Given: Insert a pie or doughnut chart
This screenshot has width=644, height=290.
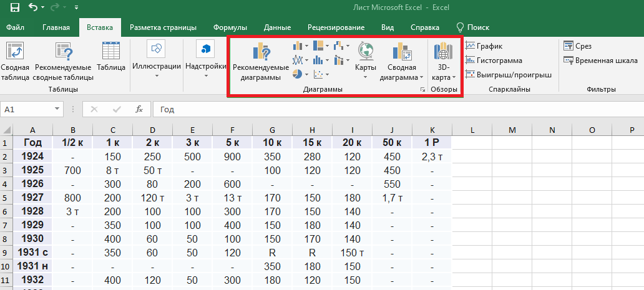Looking at the screenshot, I should (x=300, y=74).
